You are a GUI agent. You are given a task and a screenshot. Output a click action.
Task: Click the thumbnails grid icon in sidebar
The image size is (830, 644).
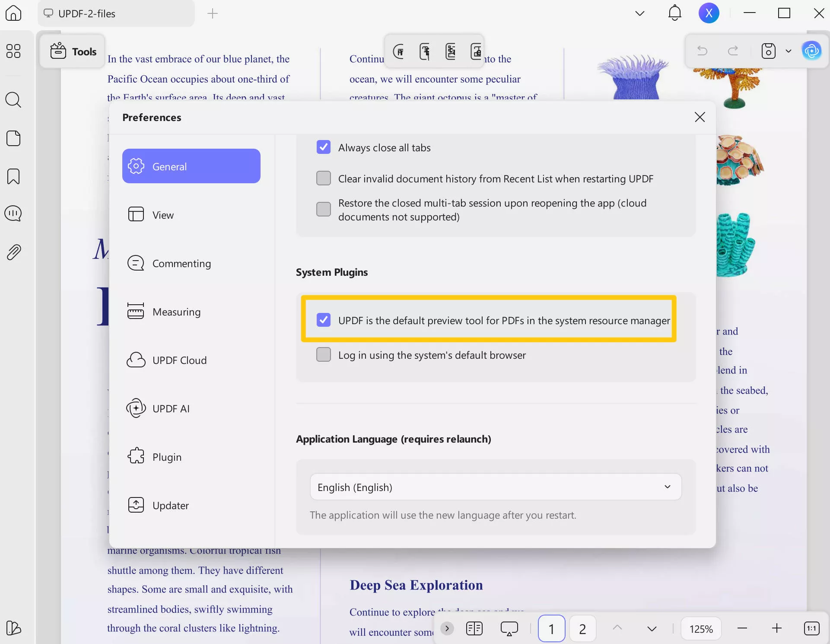click(x=13, y=51)
